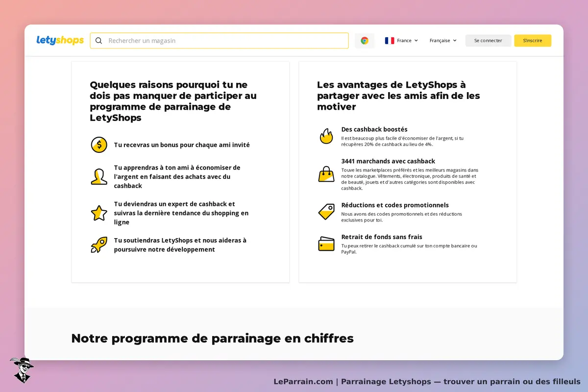The image size is (588, 392).
Task: Click the French flag icon
Action: click(x=390, y=41)
